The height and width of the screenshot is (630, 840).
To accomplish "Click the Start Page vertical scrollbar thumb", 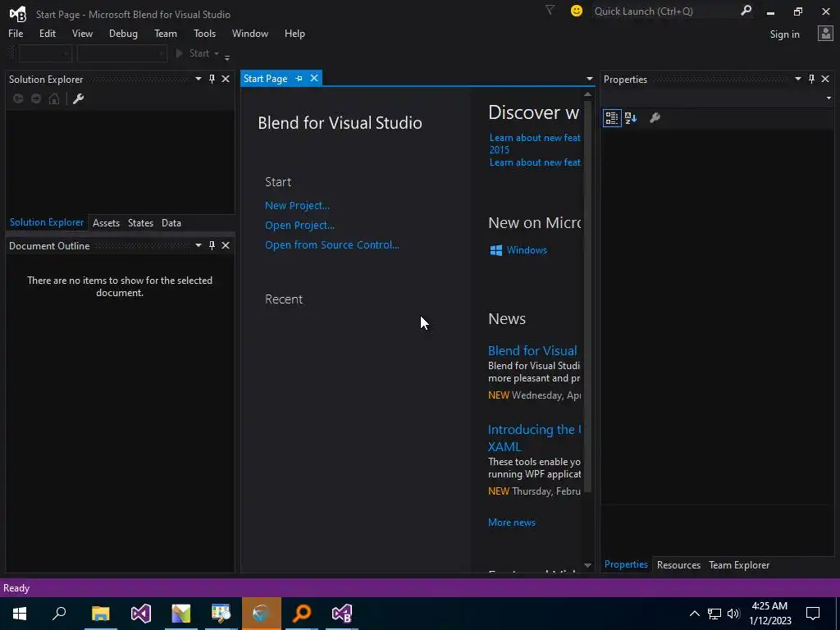I will click(587, 296).
